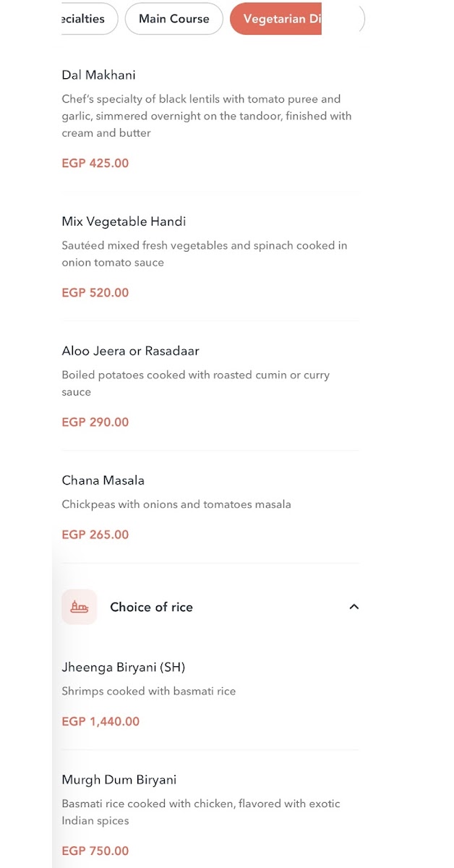Open the Dal Makhani item
This screenshot has height=868, width=454.
click(x=210, y=119)
